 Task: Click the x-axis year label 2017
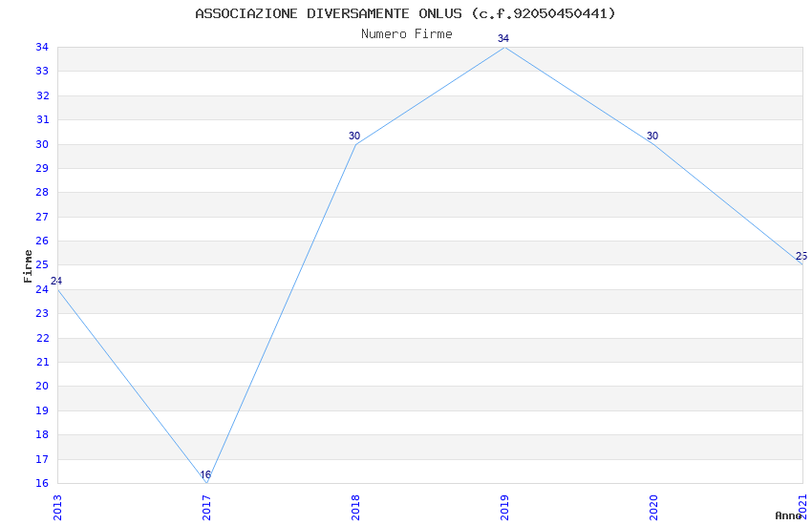[206, 508]
